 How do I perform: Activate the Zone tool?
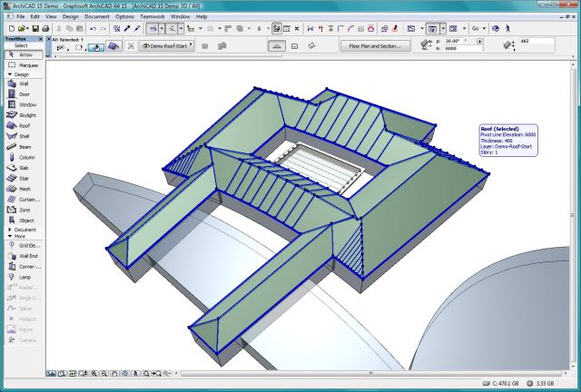pos(24,210)
